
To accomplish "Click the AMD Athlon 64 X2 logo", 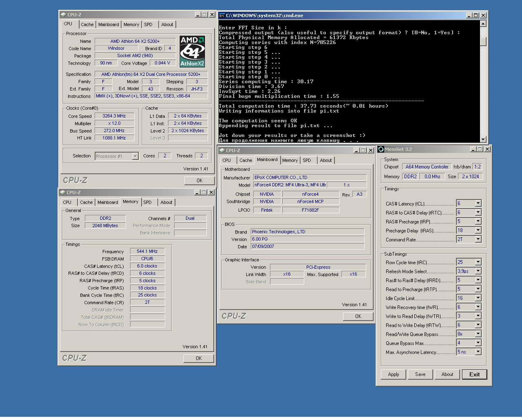I will [192, 52].
